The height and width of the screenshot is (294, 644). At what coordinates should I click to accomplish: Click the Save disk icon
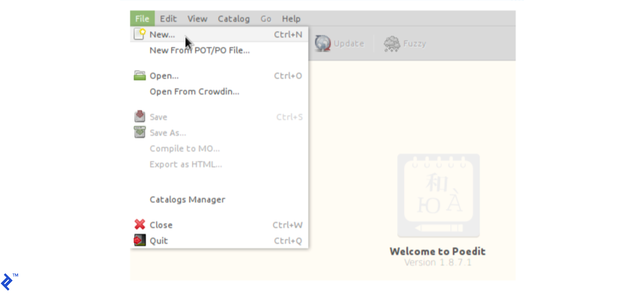coord(140,117)
